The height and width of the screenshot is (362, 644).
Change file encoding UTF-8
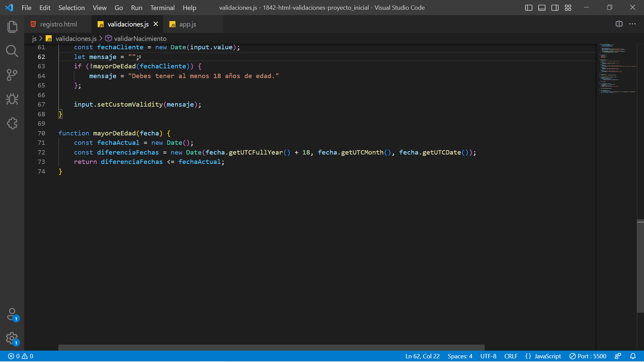click(488, 356)
